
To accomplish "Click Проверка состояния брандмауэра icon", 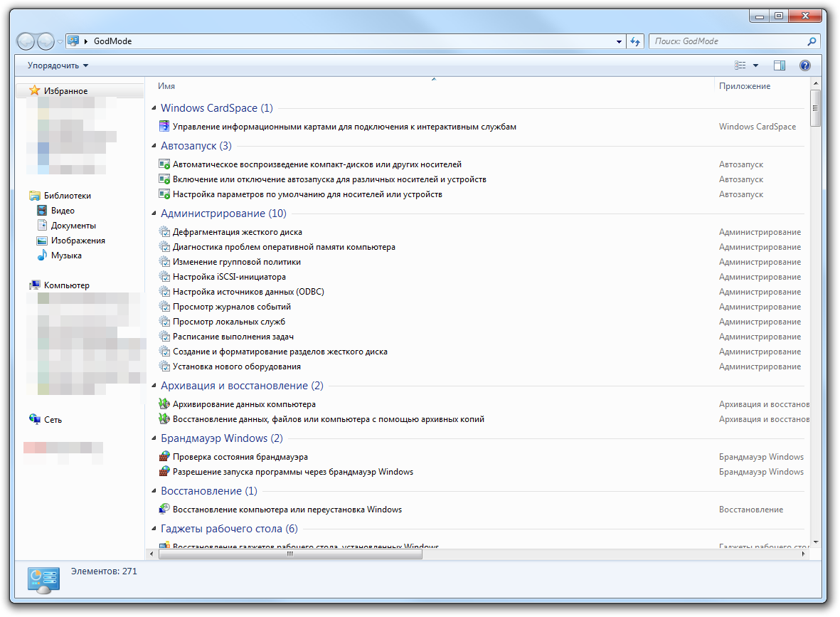I will [x=164, y=457].
